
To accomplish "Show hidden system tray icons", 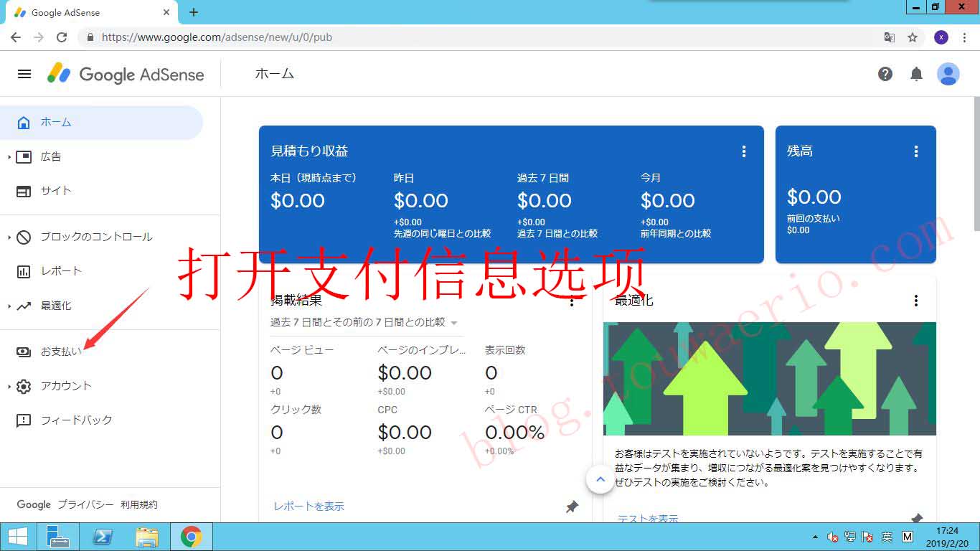I will pos(815,537).
